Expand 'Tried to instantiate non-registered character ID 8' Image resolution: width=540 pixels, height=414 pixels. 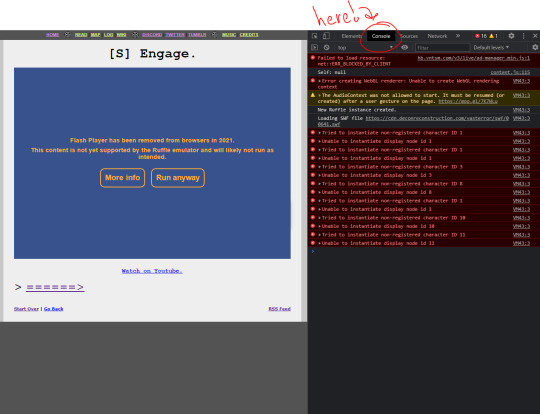coord(319,184)
